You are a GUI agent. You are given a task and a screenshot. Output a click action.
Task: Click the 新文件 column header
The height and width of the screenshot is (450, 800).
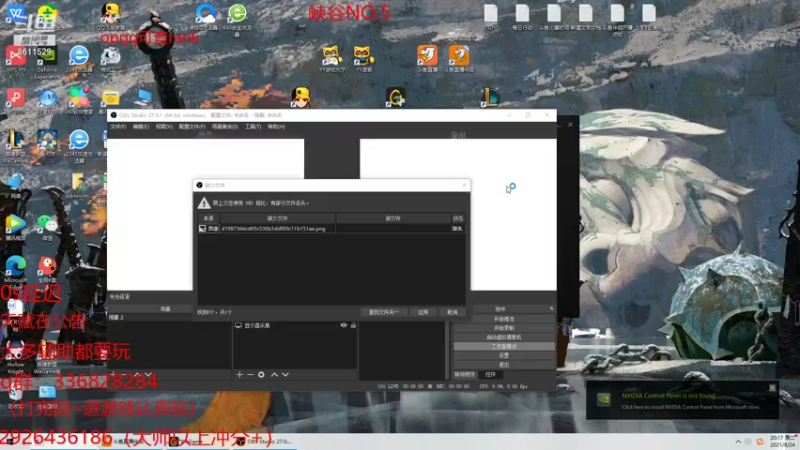393,218
